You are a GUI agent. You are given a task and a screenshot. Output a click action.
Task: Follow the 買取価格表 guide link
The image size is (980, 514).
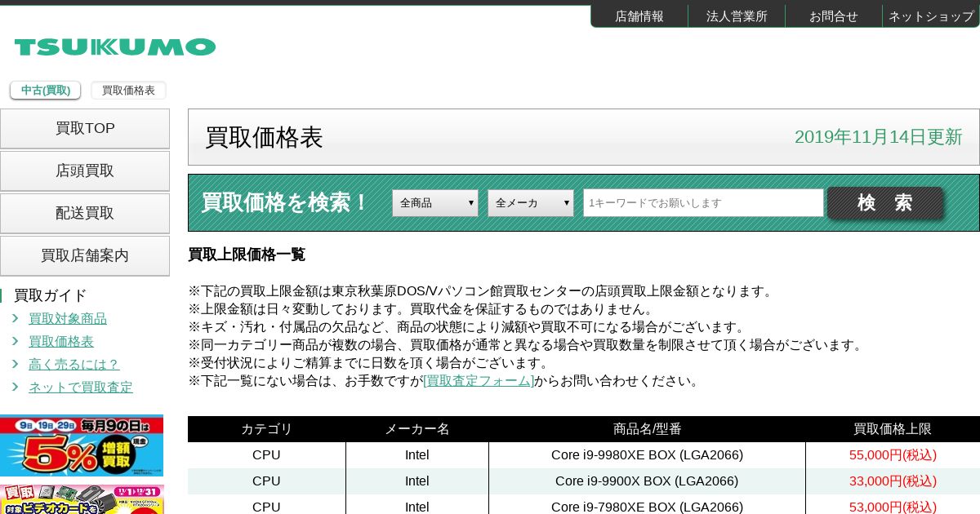[x=61, y=341]
